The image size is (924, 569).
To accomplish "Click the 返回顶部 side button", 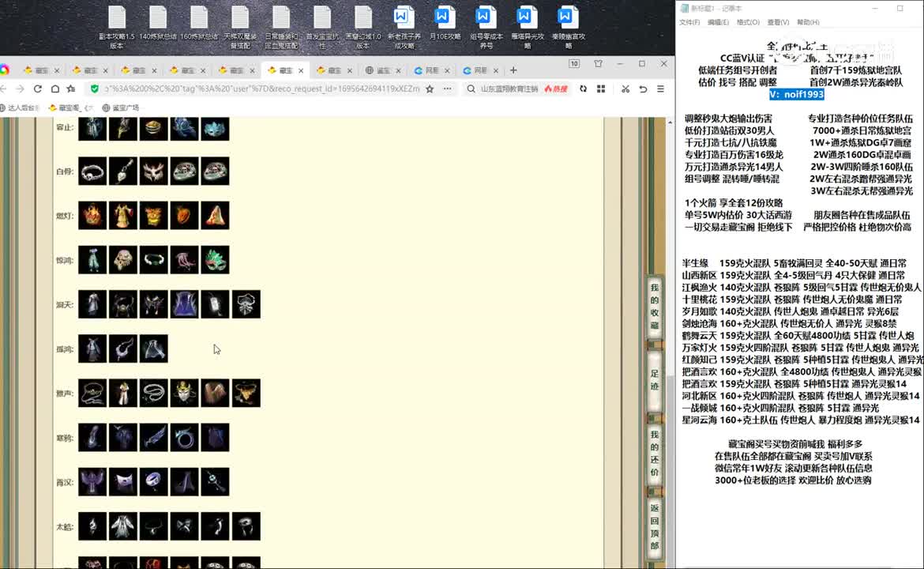I will [654, 526].
